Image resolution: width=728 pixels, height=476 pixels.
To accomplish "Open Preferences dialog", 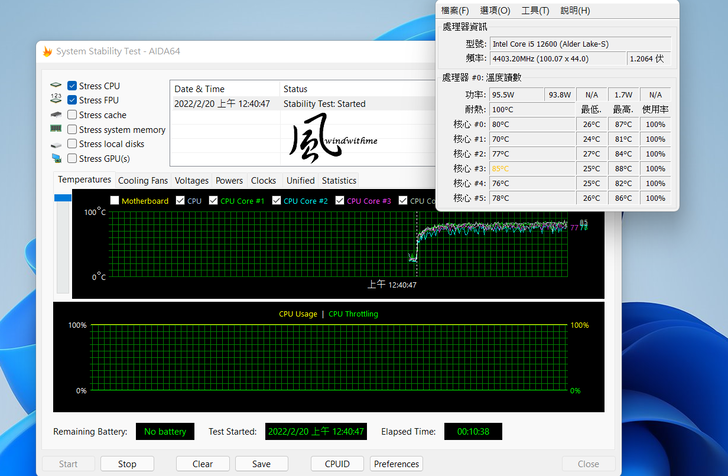I will coord(396,464).
